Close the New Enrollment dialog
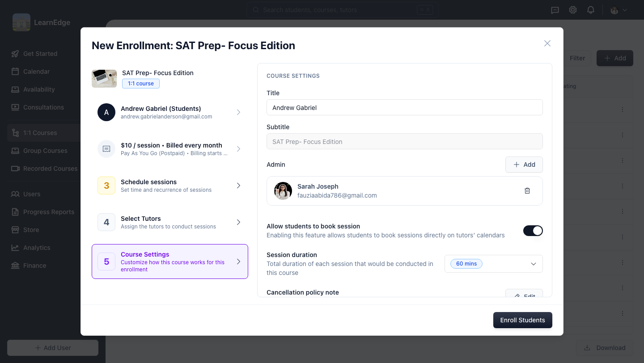The width and height of the screenshot is (644, 363). 547,43
